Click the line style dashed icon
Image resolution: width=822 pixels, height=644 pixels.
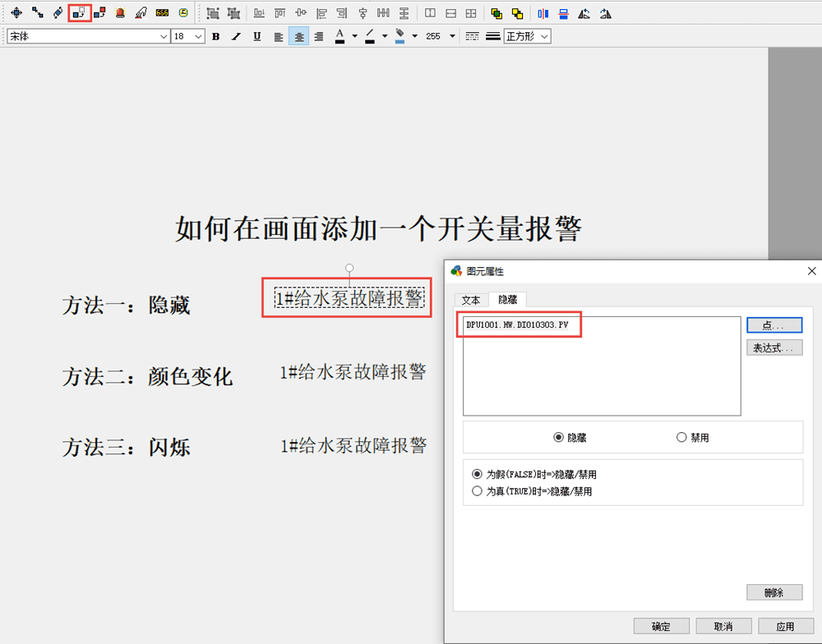coord(473,36)
